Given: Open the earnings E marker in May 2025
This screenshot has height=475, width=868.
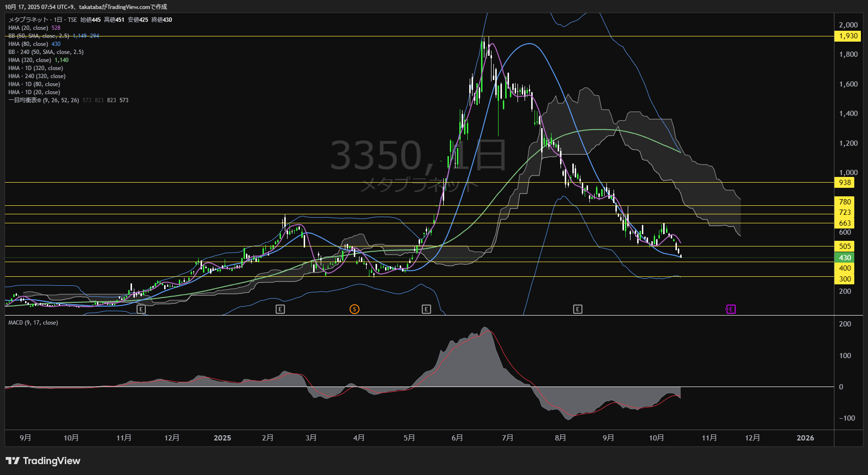Looking at the screenshot, I should point(426,309).
